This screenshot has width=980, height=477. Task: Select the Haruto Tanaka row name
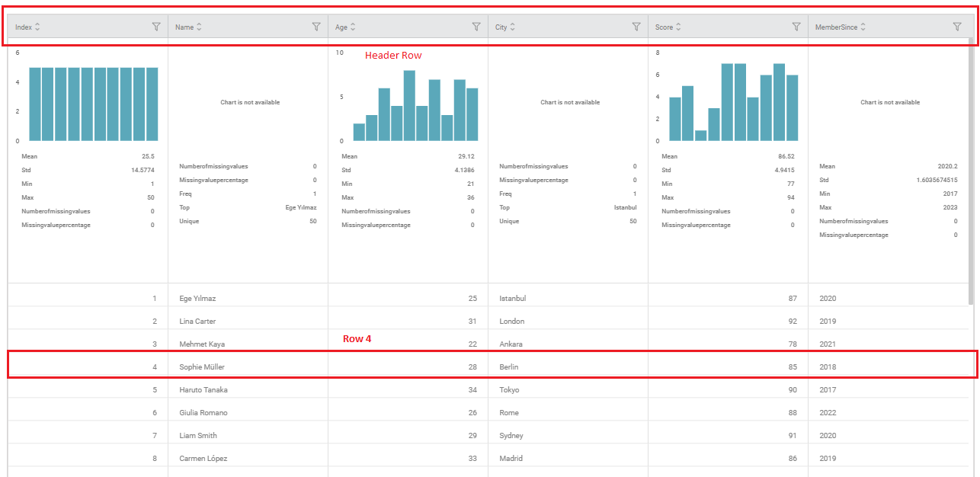click(203, 389)
